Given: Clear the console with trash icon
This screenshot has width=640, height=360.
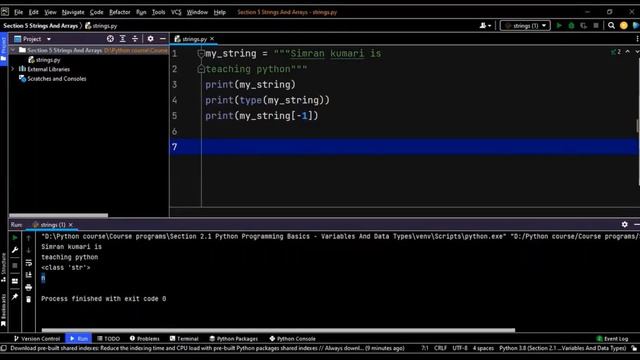Looking at the screenshot, I should 29,300.
